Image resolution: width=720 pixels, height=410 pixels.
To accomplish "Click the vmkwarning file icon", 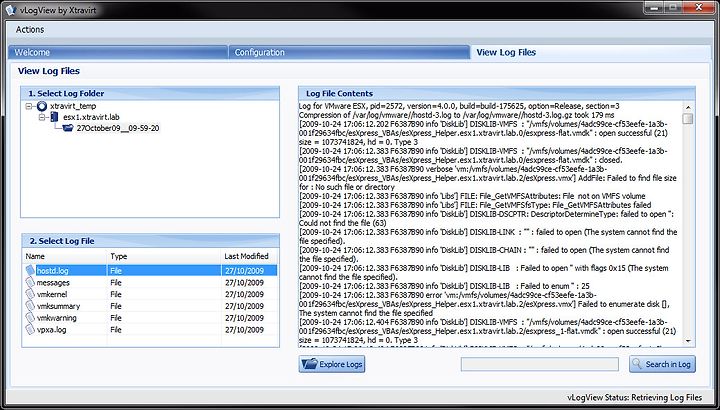I will pyautogui.click(x=30, y=318).
